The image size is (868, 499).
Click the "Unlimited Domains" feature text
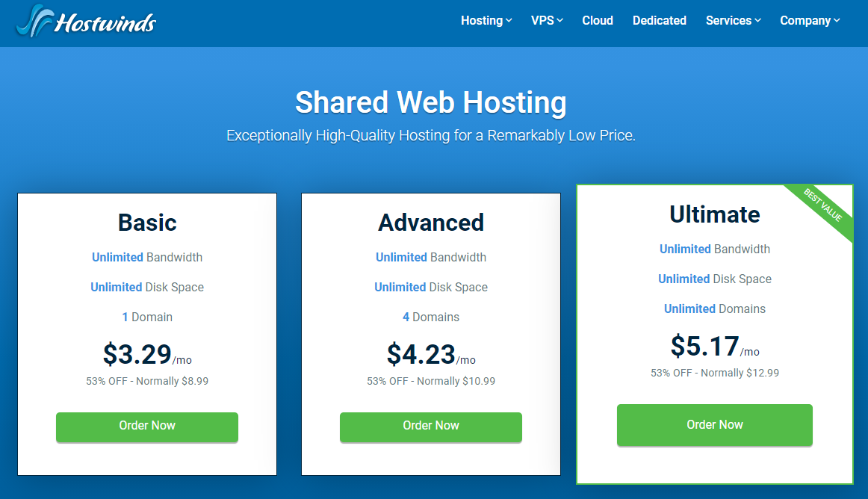click(x=715, y=309)
